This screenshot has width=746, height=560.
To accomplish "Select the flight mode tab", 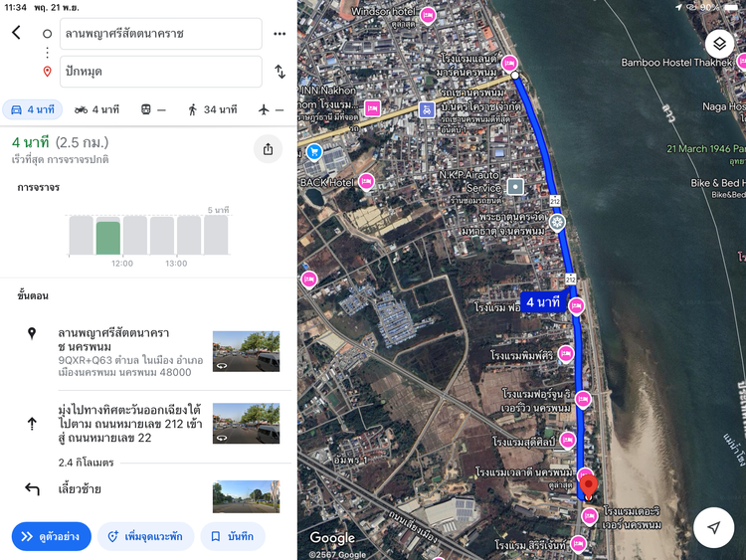I will [x=271, y=109].
